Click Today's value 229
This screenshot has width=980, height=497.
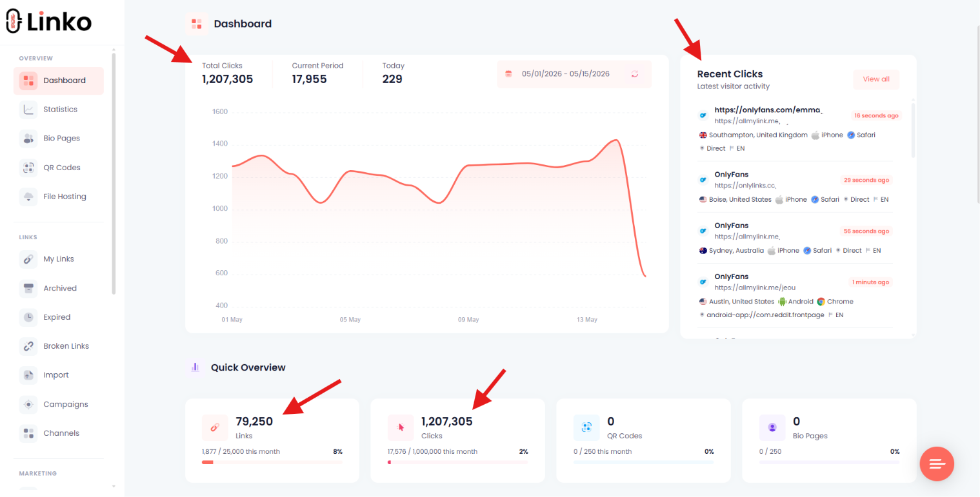pyautogui.click(x=392, y=79)
